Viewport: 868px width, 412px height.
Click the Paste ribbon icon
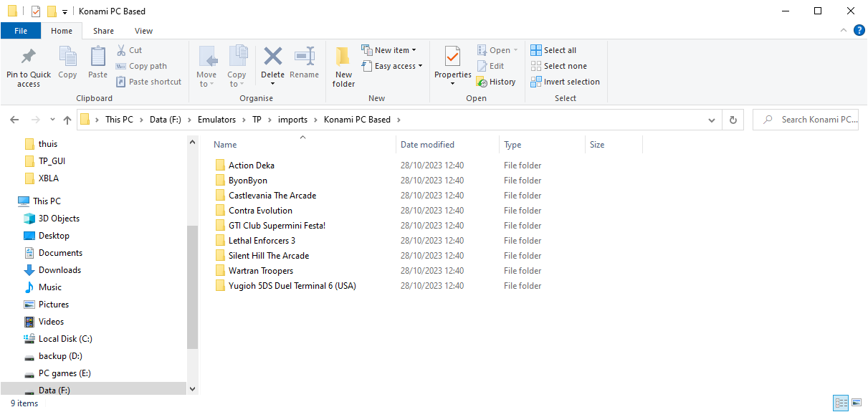[98, 57]
